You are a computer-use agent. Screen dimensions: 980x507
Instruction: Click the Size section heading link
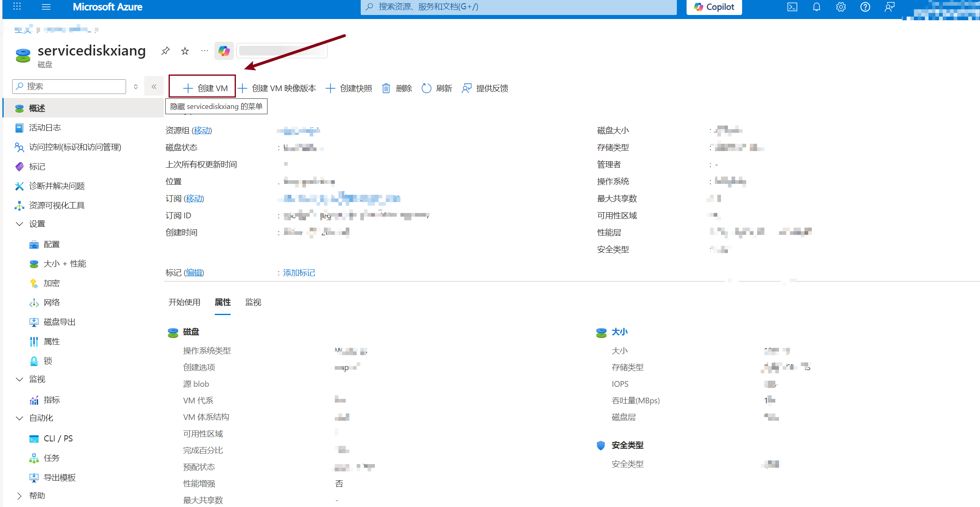(619, 332)
